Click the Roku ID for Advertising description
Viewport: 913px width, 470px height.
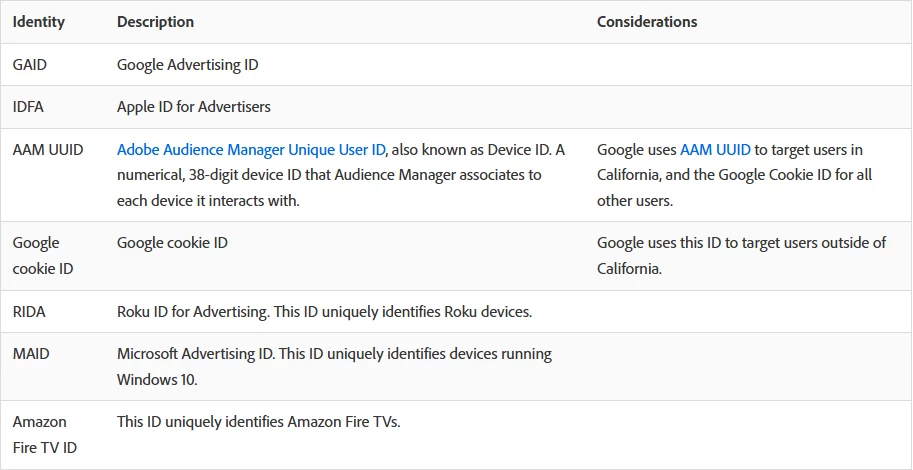click(324, 312)
